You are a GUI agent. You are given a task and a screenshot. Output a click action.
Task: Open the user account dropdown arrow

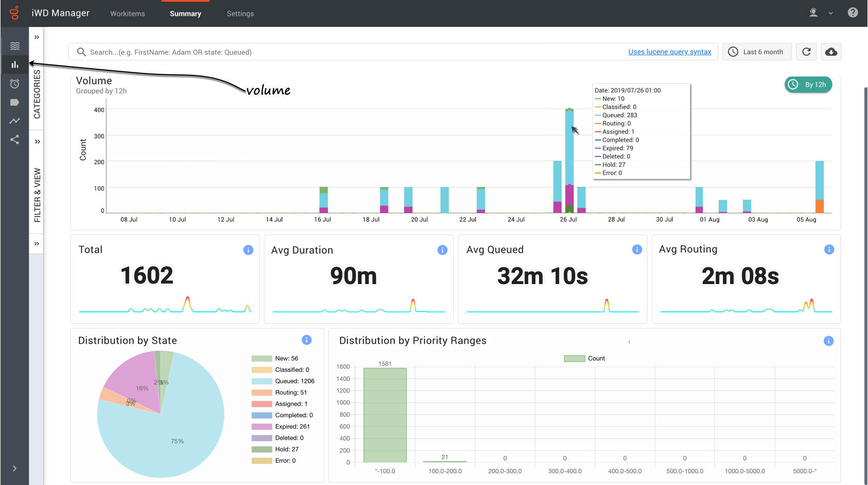(x=831, y=13)
